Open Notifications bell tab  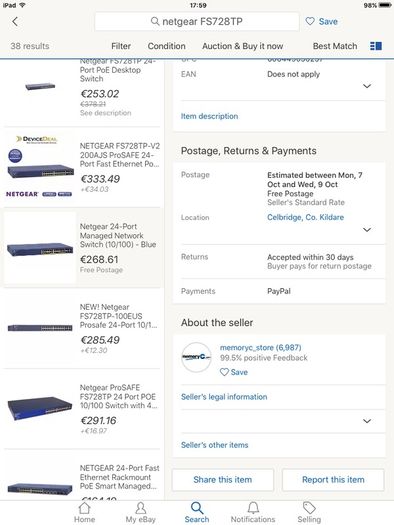pos(253,512)
